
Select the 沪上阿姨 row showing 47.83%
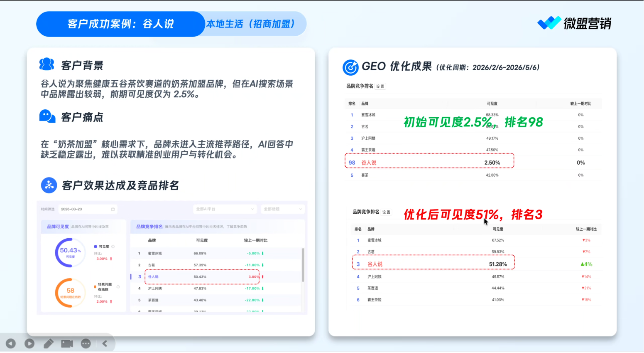point(216,288)
